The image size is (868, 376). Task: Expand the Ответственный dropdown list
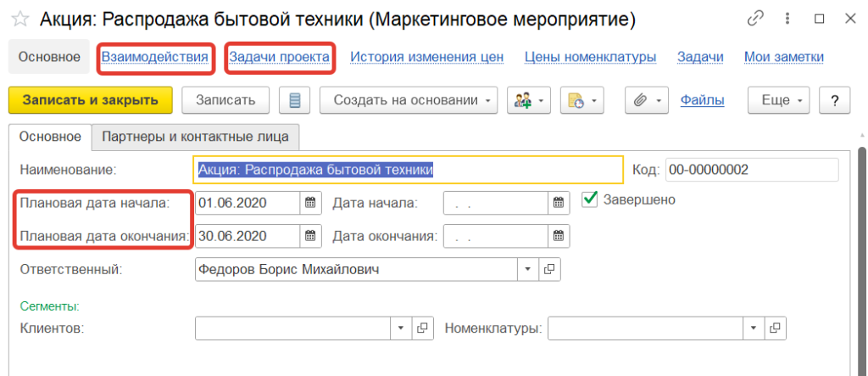coord(527,269)
